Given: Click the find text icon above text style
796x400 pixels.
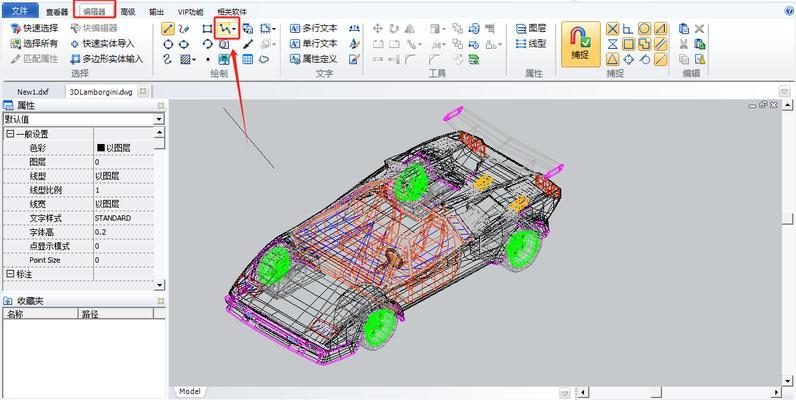Looking at the screenshot, I should pos(354,29).
